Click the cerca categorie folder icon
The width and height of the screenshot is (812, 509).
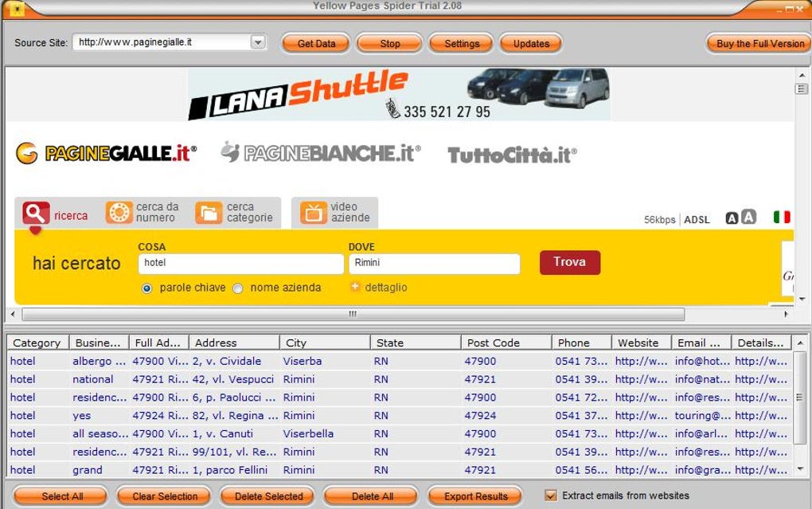[209, 213]
